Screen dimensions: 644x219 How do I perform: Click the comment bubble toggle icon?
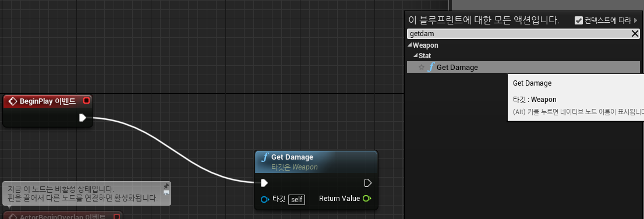click(x=166, y=192)
